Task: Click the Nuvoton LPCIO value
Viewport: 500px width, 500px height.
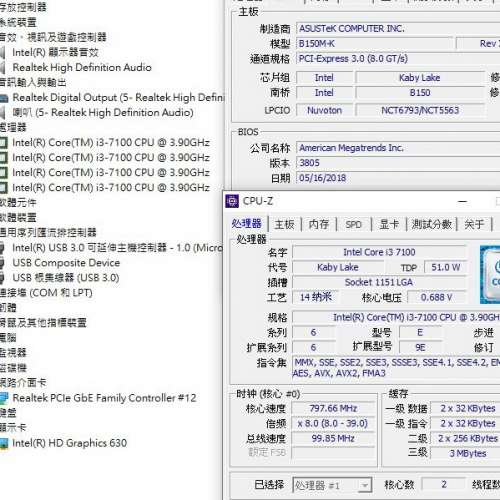Action: pyautogui.click(x=324, y=110)
